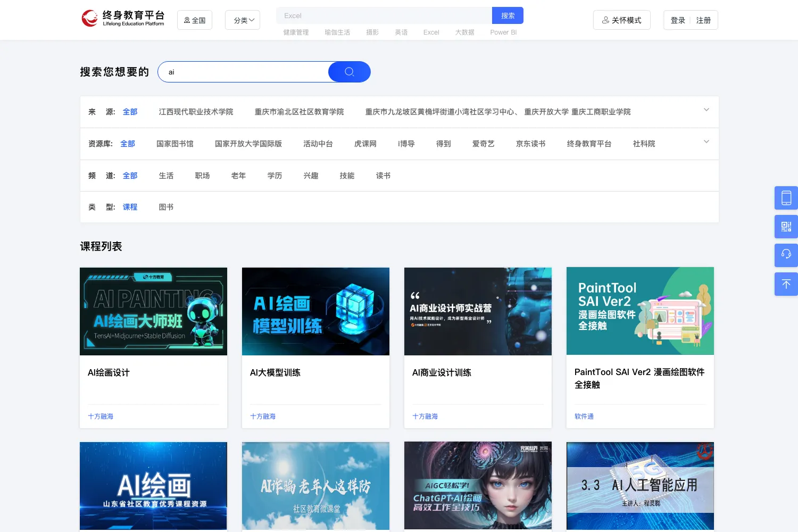798x532 pixels.
Task: Select the 图书 type filter
Action: [166, 207]
